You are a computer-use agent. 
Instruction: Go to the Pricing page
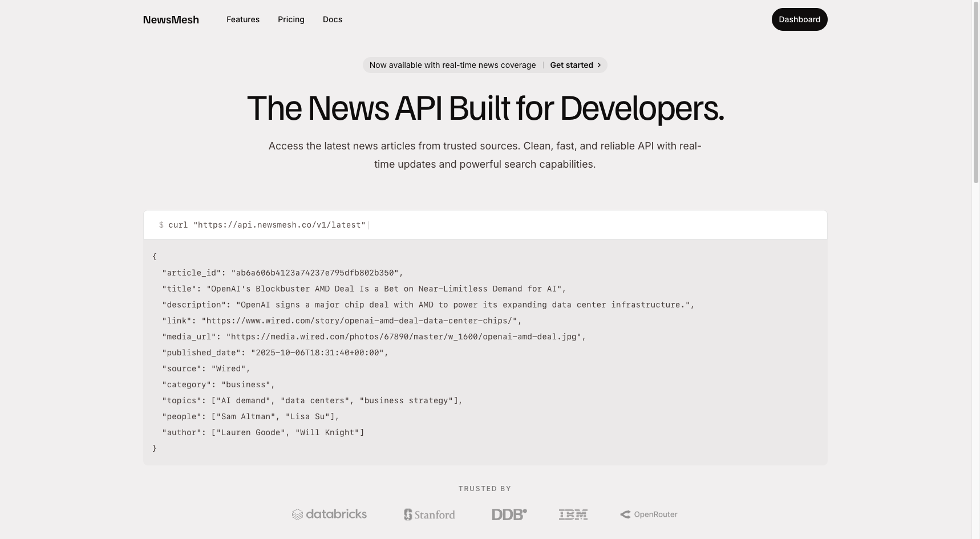[291, 19]
